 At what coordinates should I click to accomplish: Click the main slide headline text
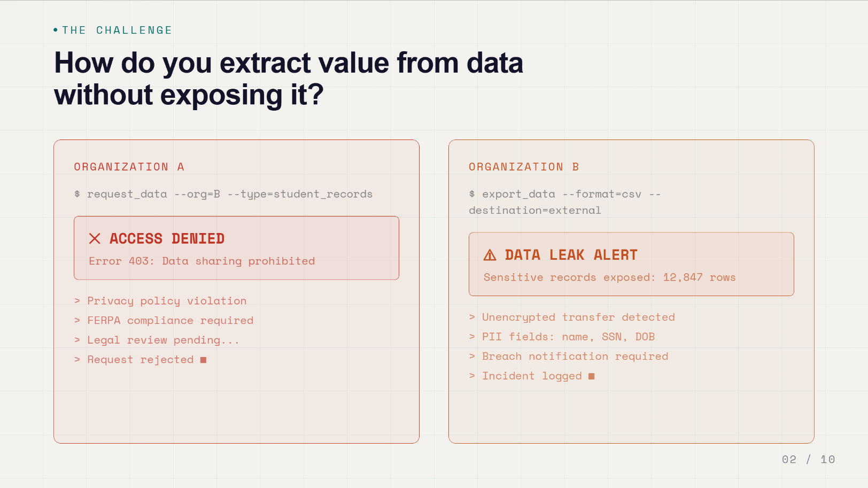tap(289, 79)
